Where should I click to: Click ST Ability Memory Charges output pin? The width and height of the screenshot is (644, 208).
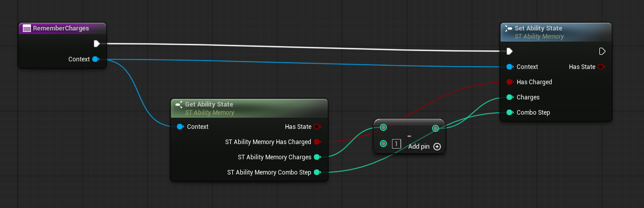click(317, 157)
